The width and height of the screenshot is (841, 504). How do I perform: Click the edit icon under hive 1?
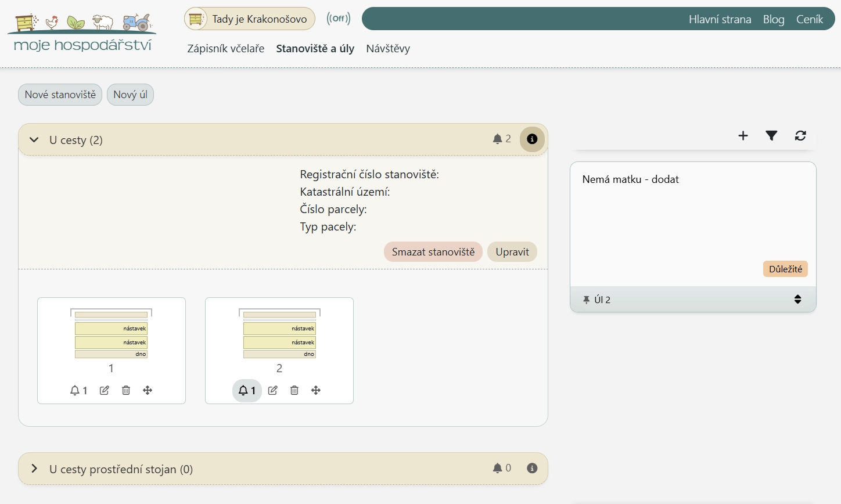click(105, 390)
